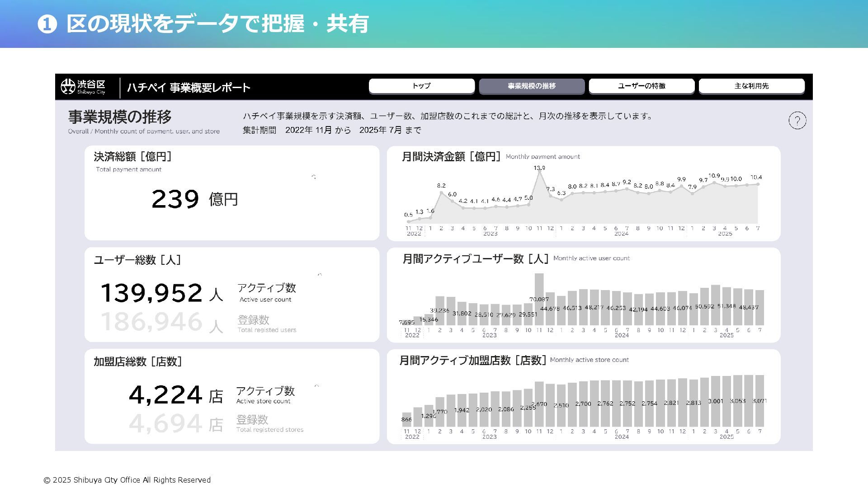
Task: Click the small icon in ユーザー総数 card corner
Action: point(320,274)
